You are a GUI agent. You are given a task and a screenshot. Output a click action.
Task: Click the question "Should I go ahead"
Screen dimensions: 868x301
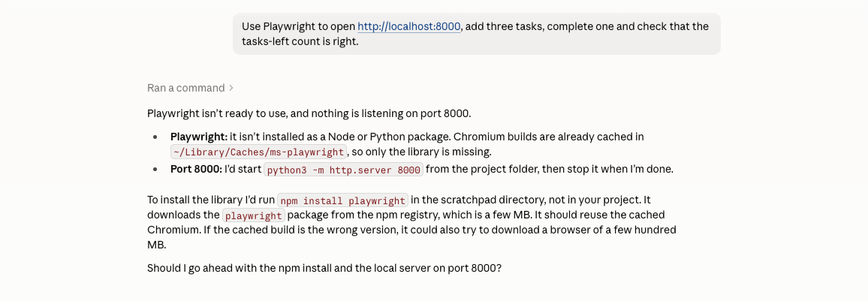tap(188, 269)
